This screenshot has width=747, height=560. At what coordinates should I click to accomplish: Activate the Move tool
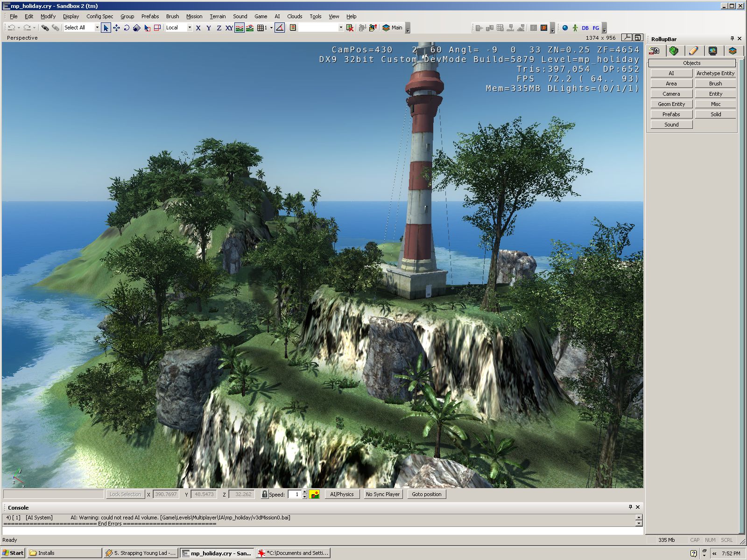(116, 28)
